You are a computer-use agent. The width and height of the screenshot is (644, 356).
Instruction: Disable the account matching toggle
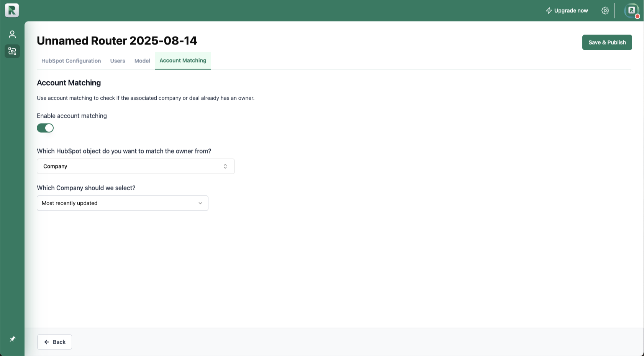[45, 128]
